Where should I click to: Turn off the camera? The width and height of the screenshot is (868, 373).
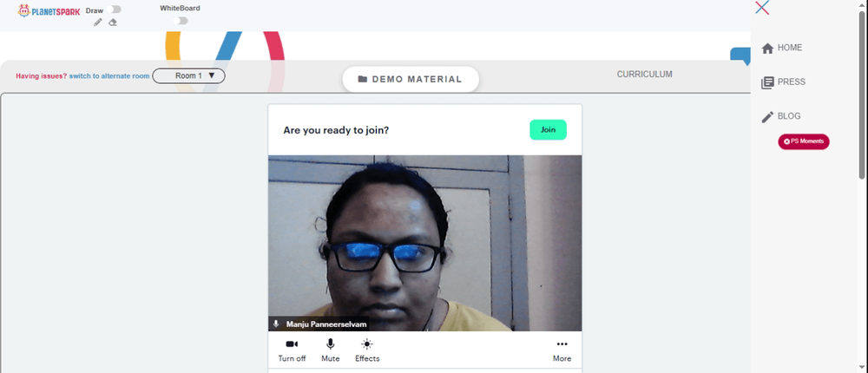(x=292, y=350)
